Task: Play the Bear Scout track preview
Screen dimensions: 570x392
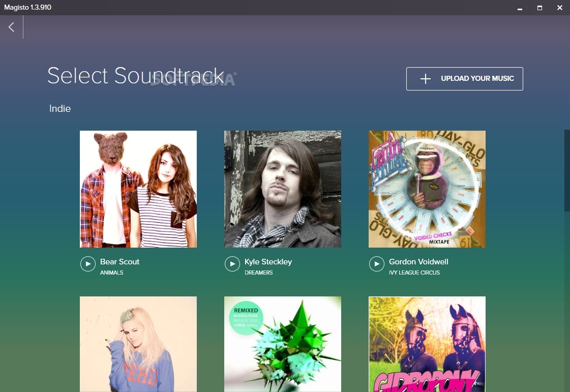Action: click(88, 264)
